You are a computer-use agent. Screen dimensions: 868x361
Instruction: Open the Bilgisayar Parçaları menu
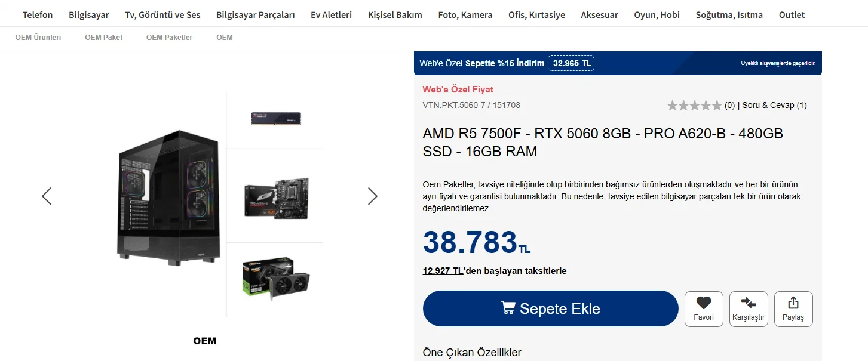[x=256, y=15]
